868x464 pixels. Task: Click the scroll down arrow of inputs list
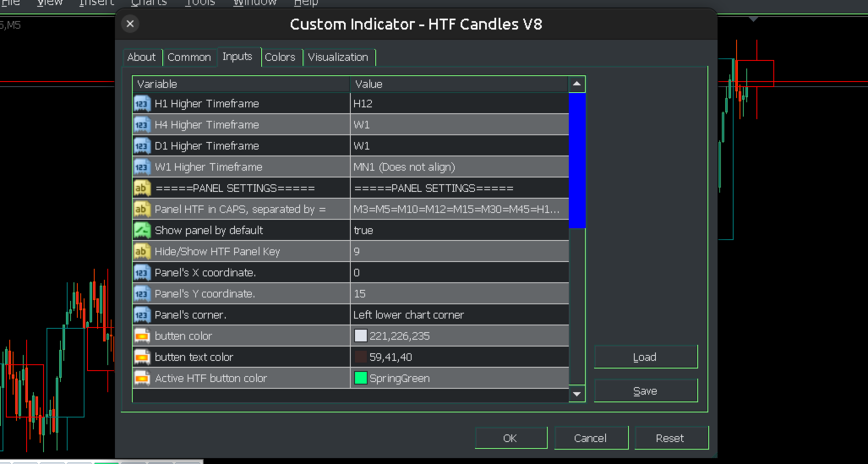click(x=577, y=394)
